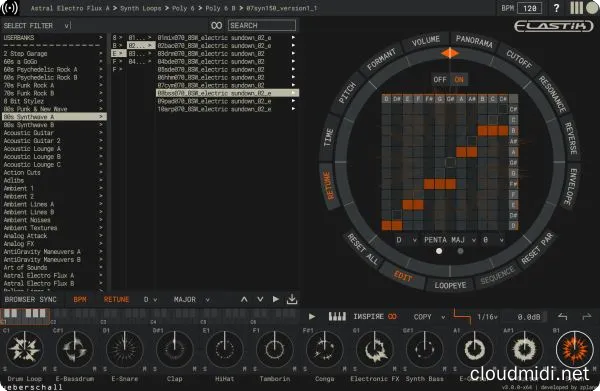Viewport: 600px width, 391px height.
Task: Play browser preview with the play triangle
Action: pyautogui.click(x=276, y=299)
